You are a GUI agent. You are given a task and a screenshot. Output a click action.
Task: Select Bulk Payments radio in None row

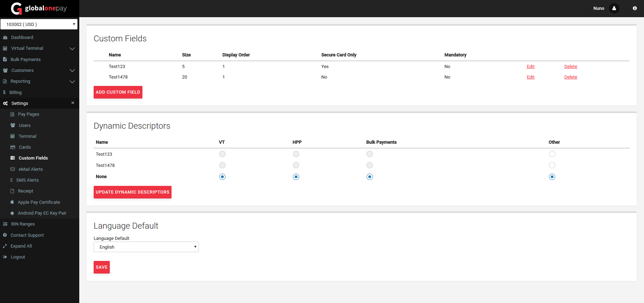pos(370,177)
